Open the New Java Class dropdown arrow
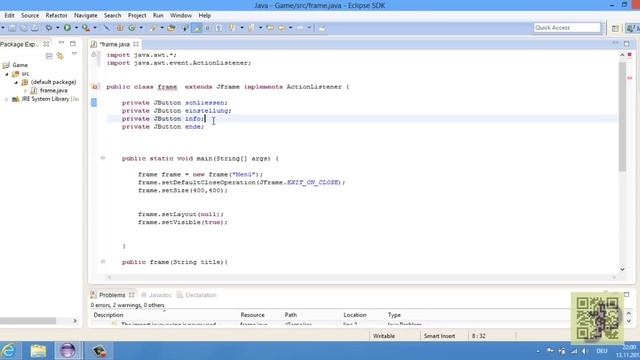The height and width of the screenshot is (360, 640). tap(141, 28)
